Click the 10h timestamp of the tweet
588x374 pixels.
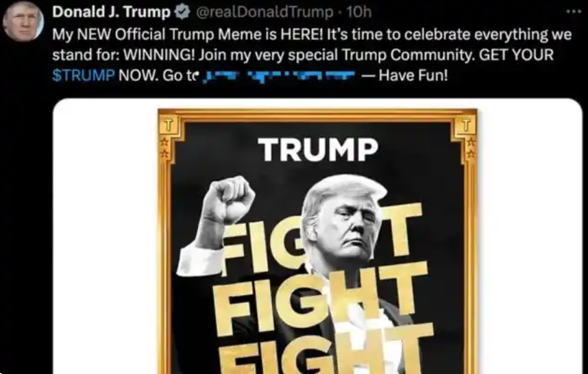point(359,12)
